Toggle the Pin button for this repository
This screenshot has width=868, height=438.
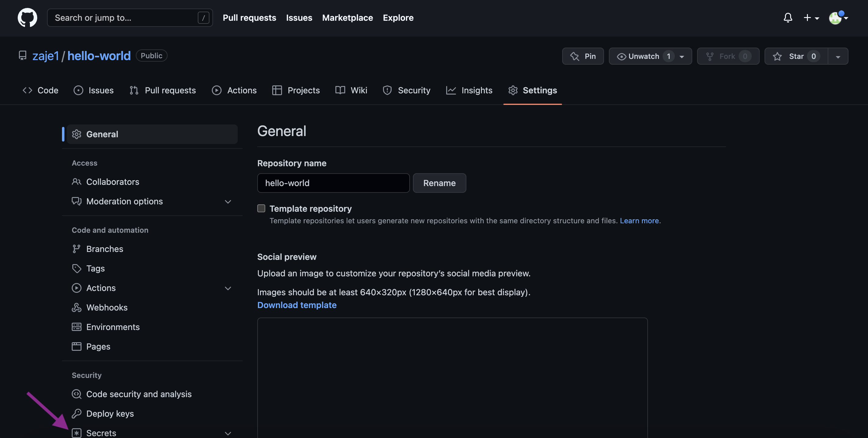pos(583,56)
